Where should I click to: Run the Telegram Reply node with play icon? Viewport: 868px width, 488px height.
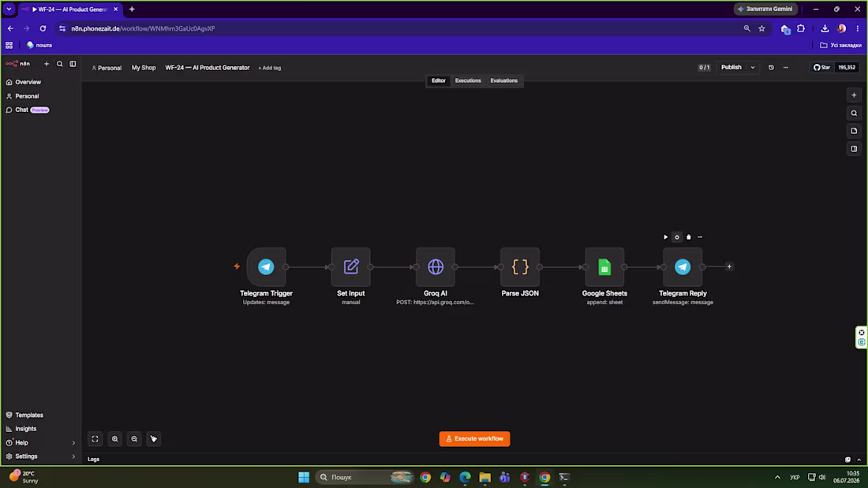click(665, 237)
